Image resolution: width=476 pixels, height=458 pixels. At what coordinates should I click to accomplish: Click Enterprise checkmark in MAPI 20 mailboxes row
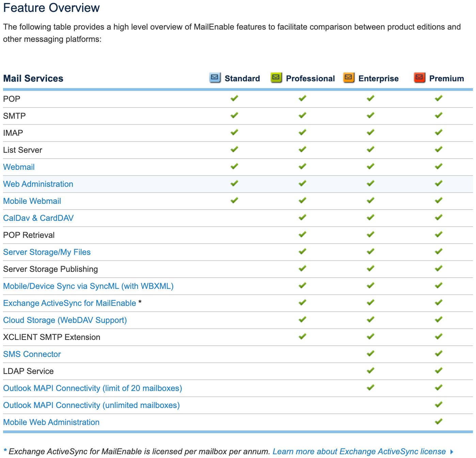(370, 388)
